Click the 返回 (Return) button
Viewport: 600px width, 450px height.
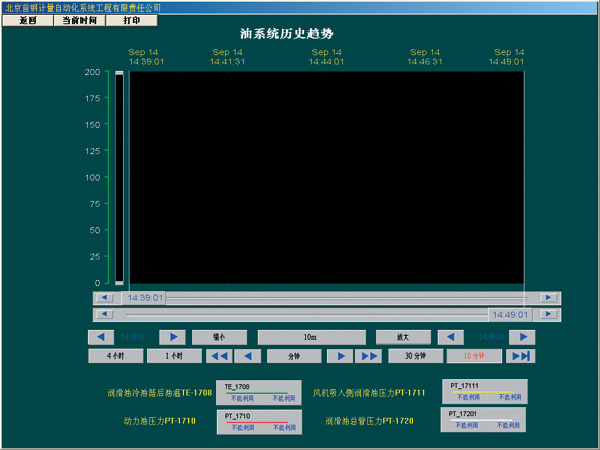pyautogui.click(x=27, y=20)
